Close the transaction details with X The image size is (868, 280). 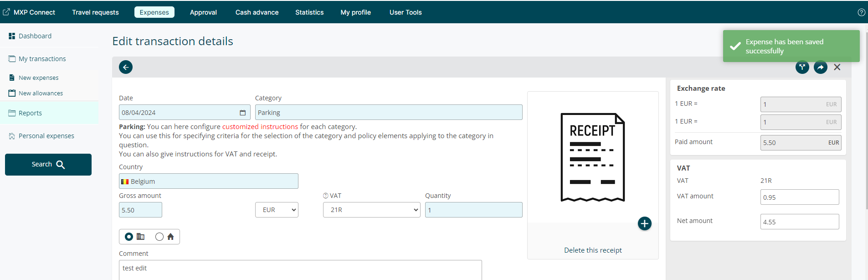pos(837,67)
